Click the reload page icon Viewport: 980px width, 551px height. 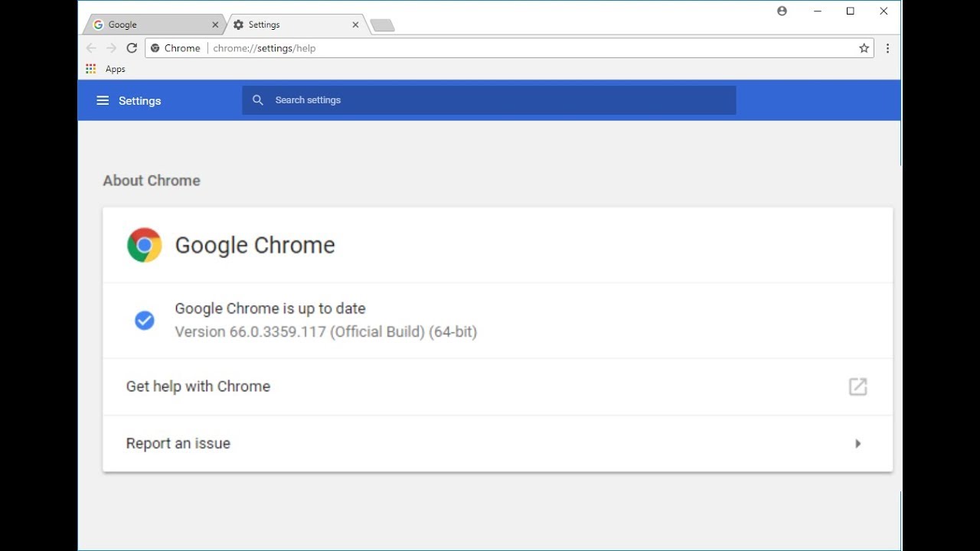(x=132, y=48)
